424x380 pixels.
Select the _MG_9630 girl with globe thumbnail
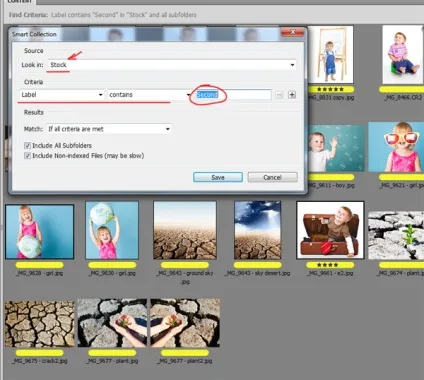point(112,230)
